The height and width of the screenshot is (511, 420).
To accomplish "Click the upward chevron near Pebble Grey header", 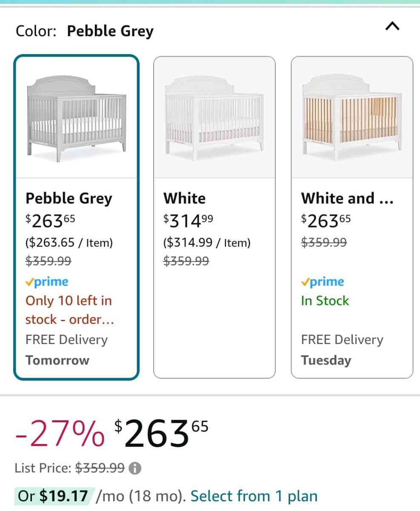I will 392,26.
